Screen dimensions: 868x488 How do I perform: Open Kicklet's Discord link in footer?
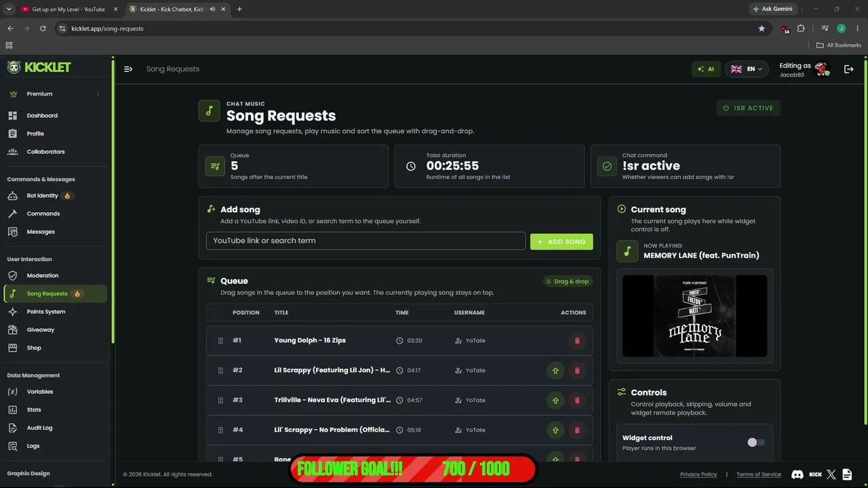(797, 474)
